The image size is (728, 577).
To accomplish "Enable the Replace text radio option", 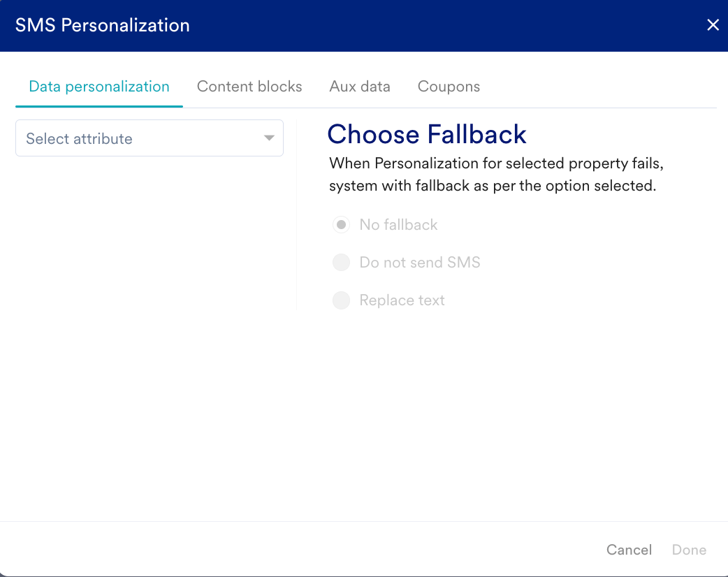I will pyautogui.click(x=341, y=300).
